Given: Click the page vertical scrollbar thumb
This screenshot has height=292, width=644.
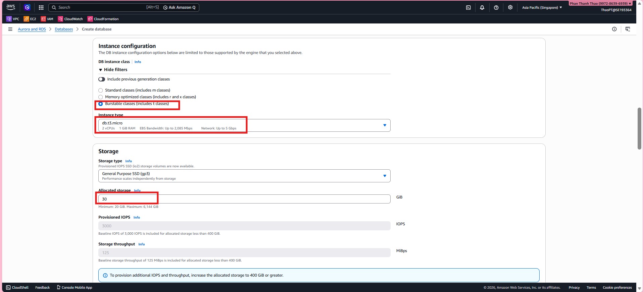Looking at the screenshot, I should tap(640, 129).
